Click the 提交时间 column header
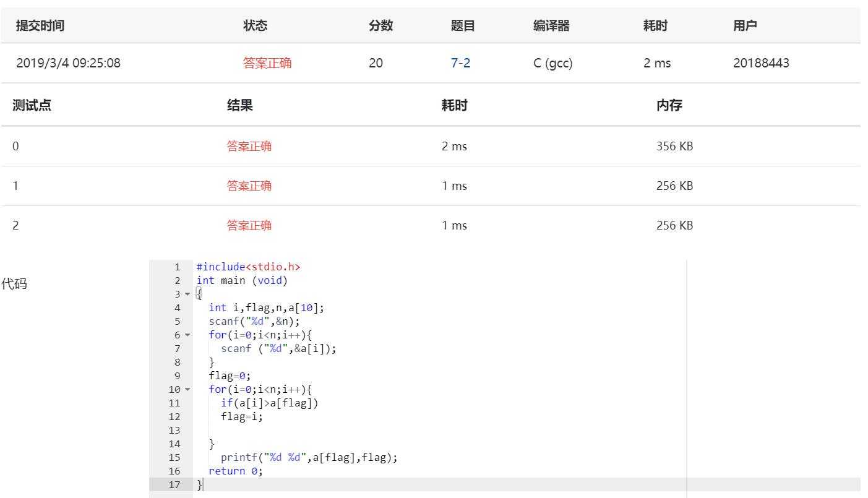The image size is (868, 498). coord(40,25)
